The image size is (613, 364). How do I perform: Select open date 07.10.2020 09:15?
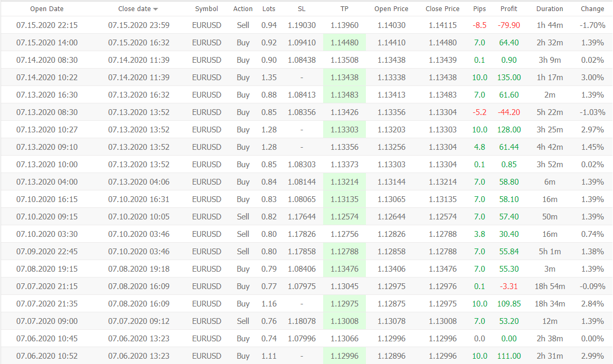click(47, 216)
